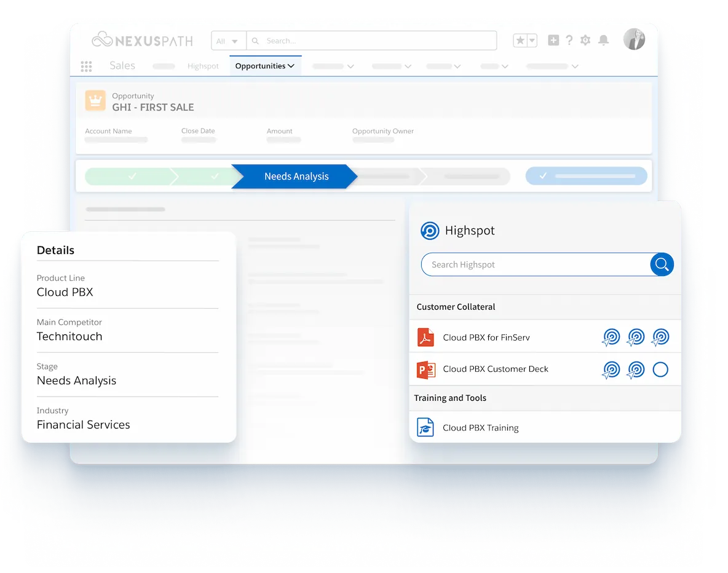This screenshot has height=573, width=728.
Task: Click the Account Name field label
Action: click(108, 131)
